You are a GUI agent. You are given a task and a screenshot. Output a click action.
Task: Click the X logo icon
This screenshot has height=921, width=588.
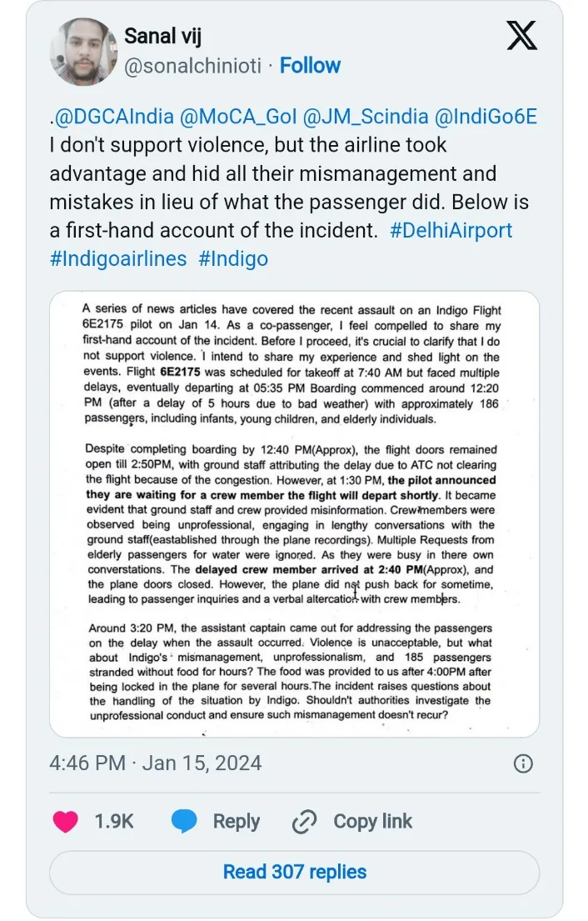point(521,37)
